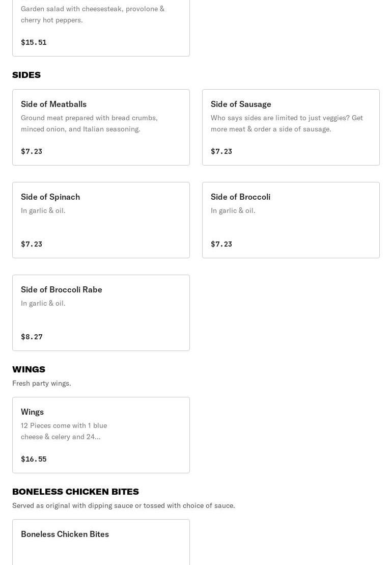Click the $7.23 price under Side of Sausage
Image resolution: width=392 pixels, height=565 pixels.
(221, 151)
